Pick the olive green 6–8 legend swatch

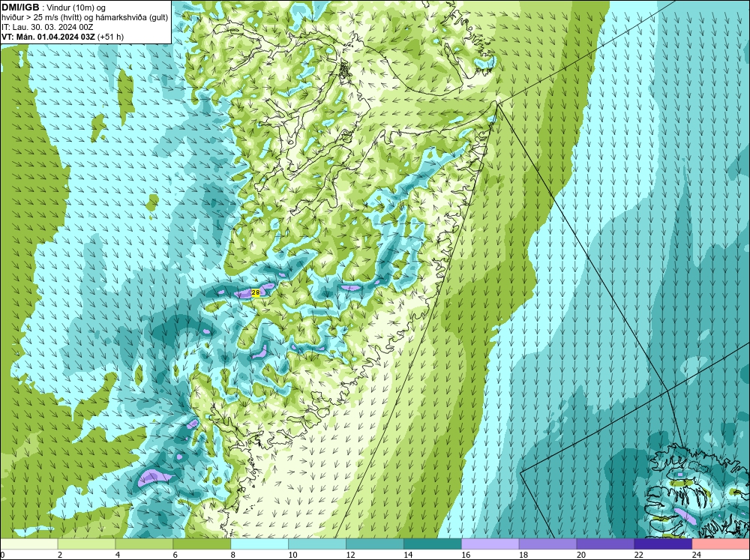tap(202, 544)
